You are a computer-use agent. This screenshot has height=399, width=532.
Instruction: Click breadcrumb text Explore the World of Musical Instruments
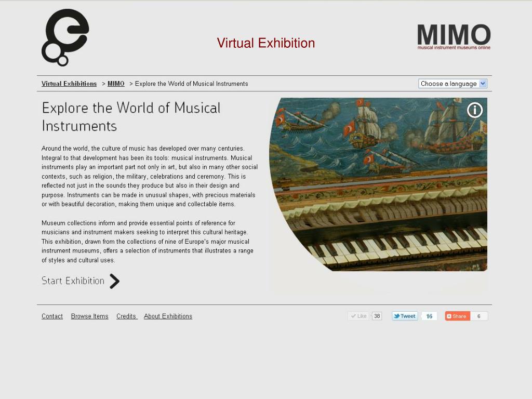point(191,84)
